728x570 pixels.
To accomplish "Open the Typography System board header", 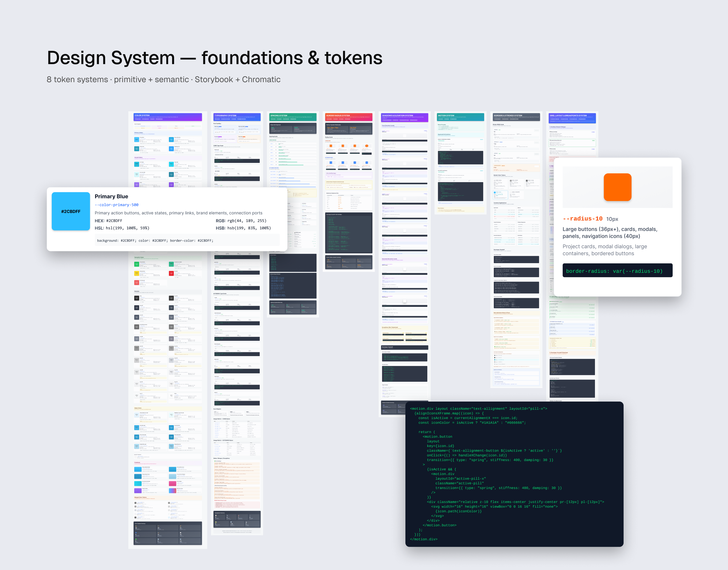I will 237,117.
